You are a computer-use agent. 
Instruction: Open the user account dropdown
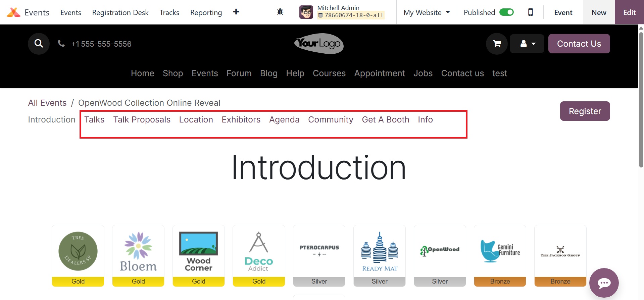(x=527, y=44)
